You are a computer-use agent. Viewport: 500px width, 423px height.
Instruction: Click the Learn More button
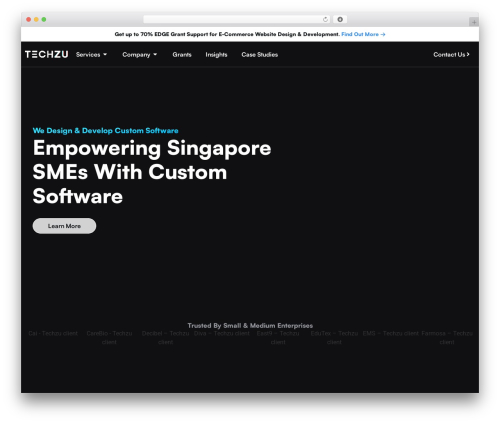click(64, 226)
